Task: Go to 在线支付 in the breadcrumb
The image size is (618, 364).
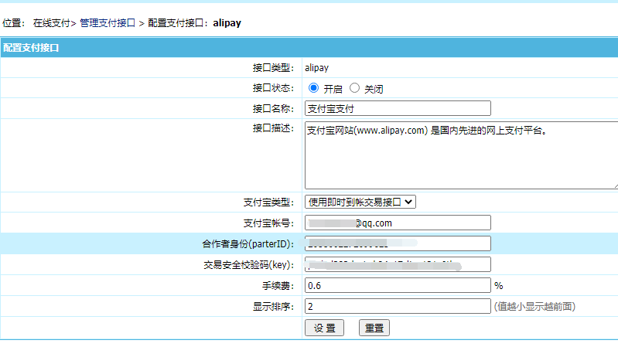Action: point(51,23)
